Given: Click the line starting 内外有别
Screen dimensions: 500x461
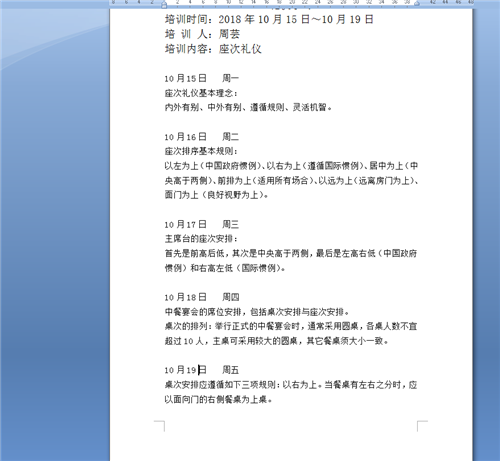Looking at the screenshot, I should point(248,107).
